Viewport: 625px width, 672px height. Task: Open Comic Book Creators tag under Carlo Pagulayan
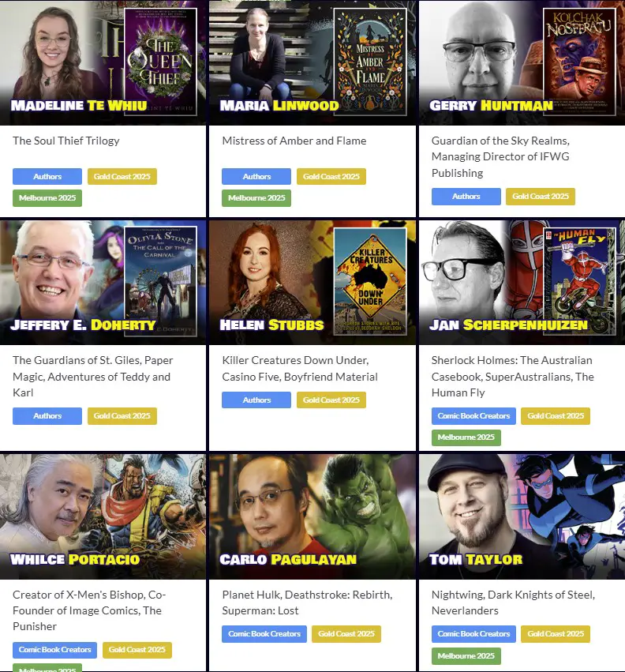click(x=264, y=634)
